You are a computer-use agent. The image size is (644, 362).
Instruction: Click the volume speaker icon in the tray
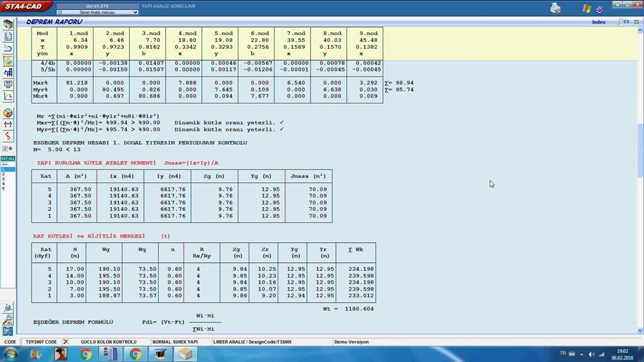(591, 354)
